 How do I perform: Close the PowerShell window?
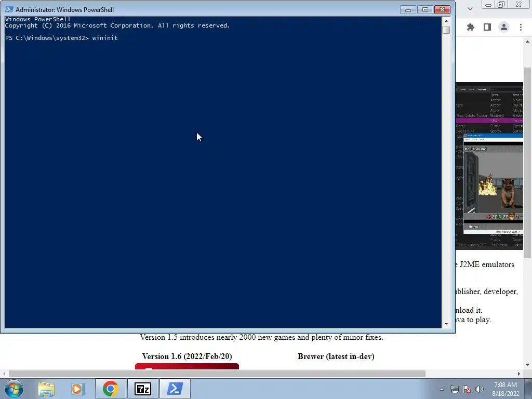coord(443,9)
